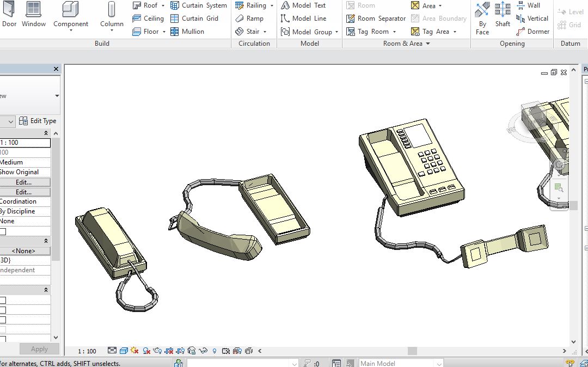Choose the Mullion tool
The height and width of the screenshot is (367, 588).
click(187, 32)
